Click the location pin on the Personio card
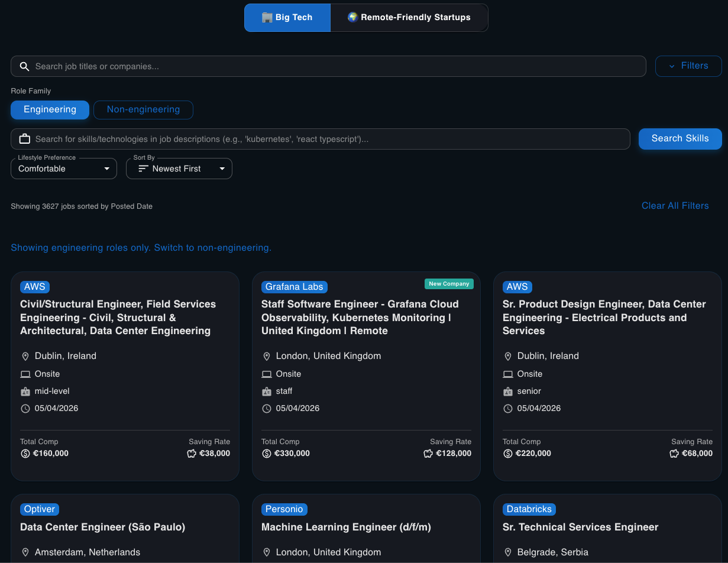The height and width of the screenshot is (563, 728). (267, 552)
